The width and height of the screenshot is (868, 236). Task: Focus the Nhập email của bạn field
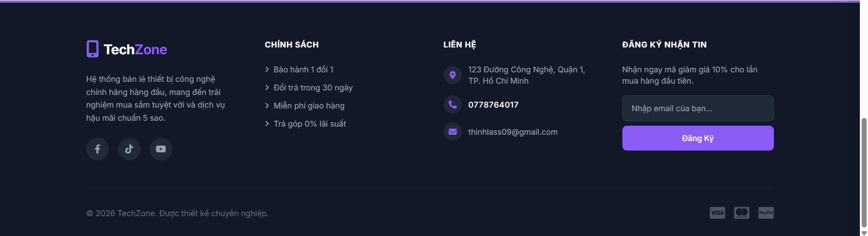pos(697,109)
